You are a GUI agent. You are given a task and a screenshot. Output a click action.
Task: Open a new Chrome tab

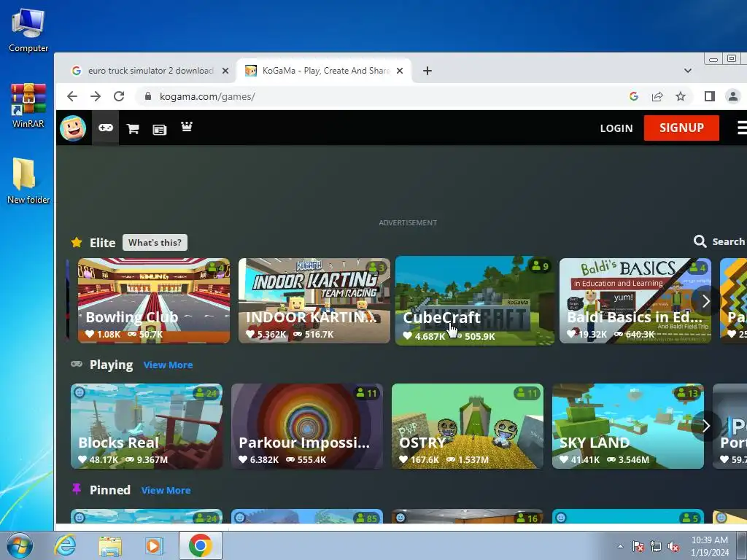(427, 71)
